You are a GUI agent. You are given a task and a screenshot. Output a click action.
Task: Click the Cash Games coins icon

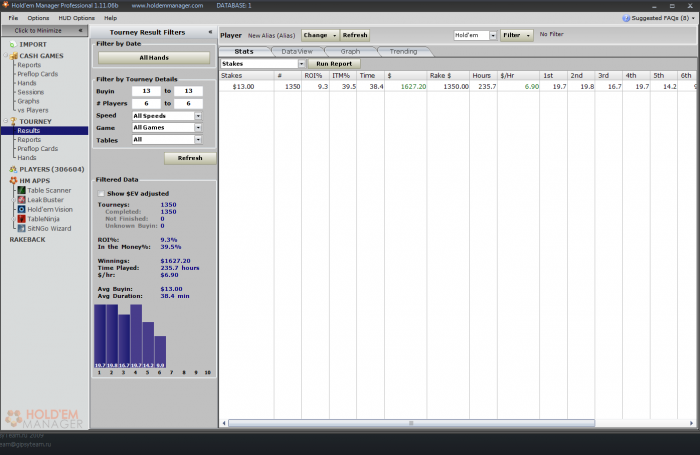(x=13, y=56)
